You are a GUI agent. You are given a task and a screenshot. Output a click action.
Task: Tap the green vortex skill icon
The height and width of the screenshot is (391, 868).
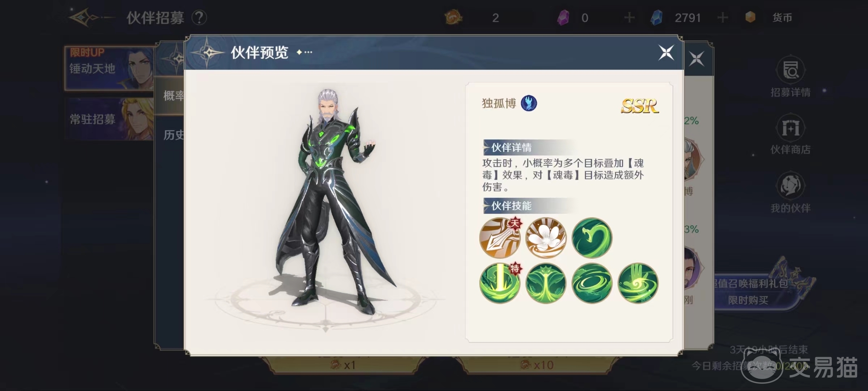click(592, 283)
